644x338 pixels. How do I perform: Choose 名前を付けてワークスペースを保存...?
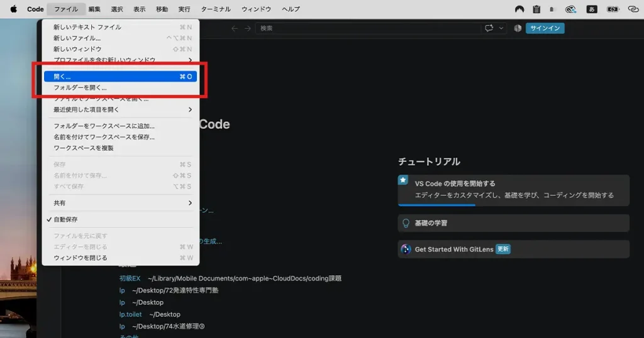(121, 137)
